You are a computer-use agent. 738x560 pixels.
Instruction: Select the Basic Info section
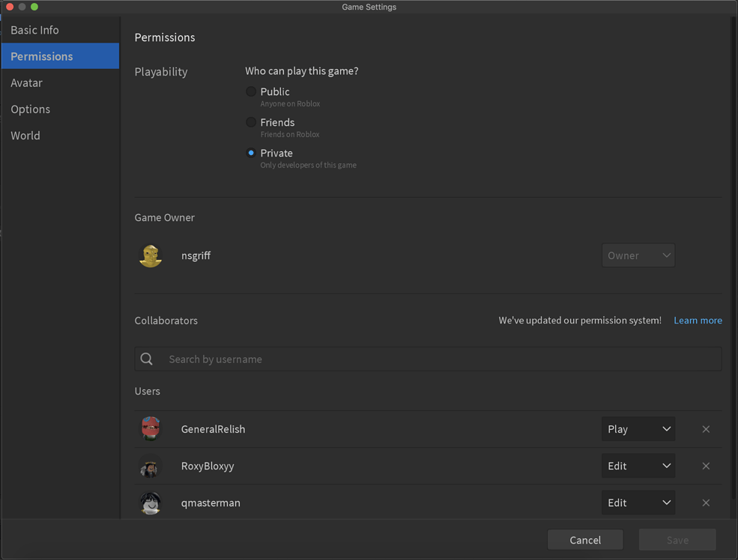point(34,30)
